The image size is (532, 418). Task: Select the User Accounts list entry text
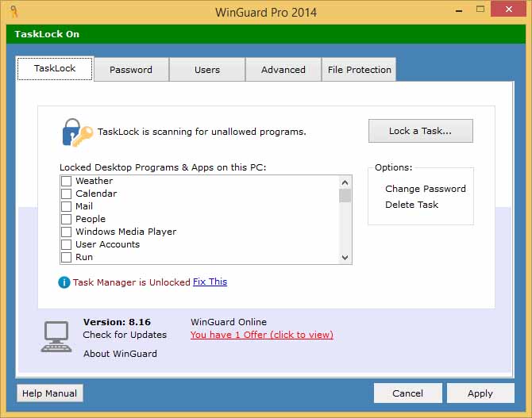point(107,244)
